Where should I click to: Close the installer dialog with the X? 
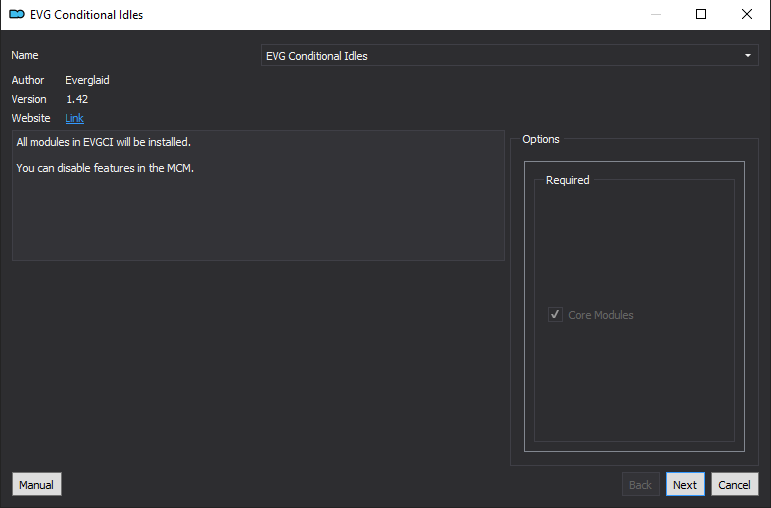click(746, 14)
